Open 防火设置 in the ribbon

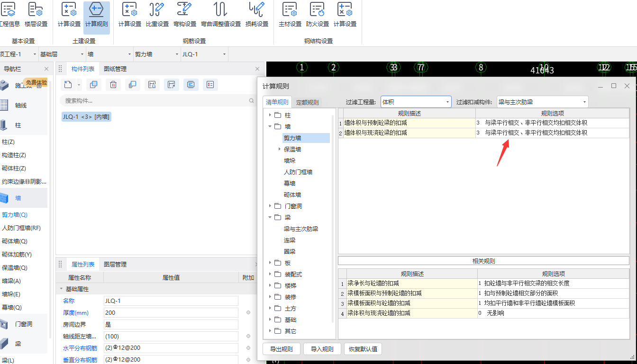318,15
